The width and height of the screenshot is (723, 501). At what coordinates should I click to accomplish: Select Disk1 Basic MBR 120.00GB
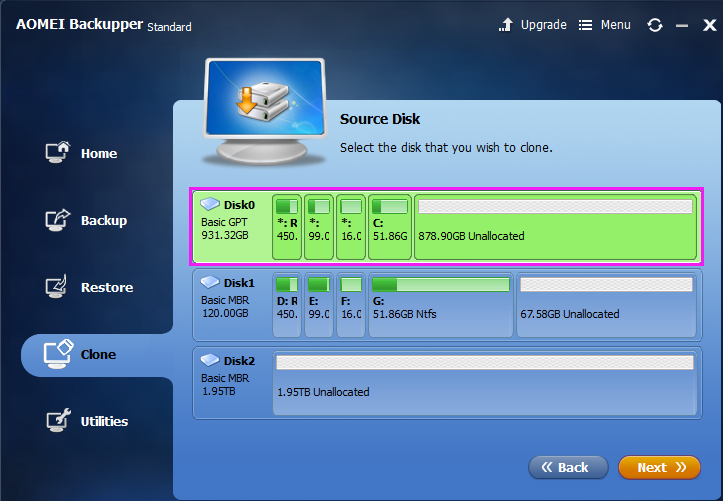point(447,305)
